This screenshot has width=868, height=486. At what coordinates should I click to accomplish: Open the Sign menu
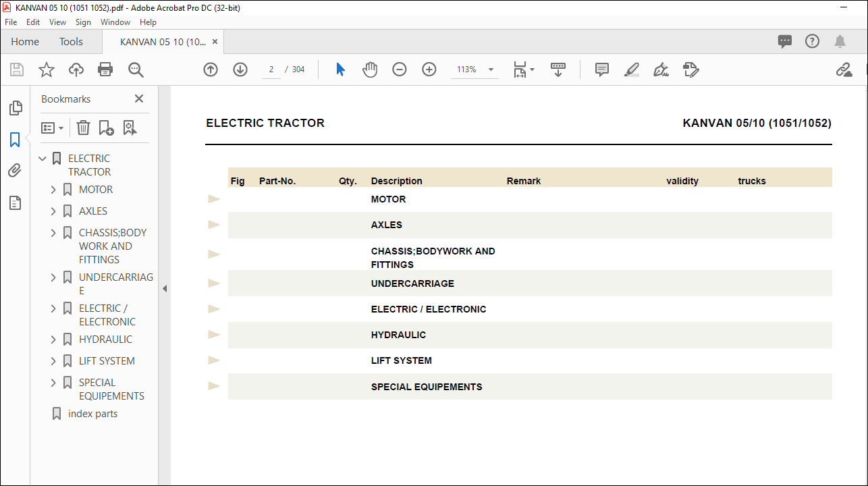point(83,22)
